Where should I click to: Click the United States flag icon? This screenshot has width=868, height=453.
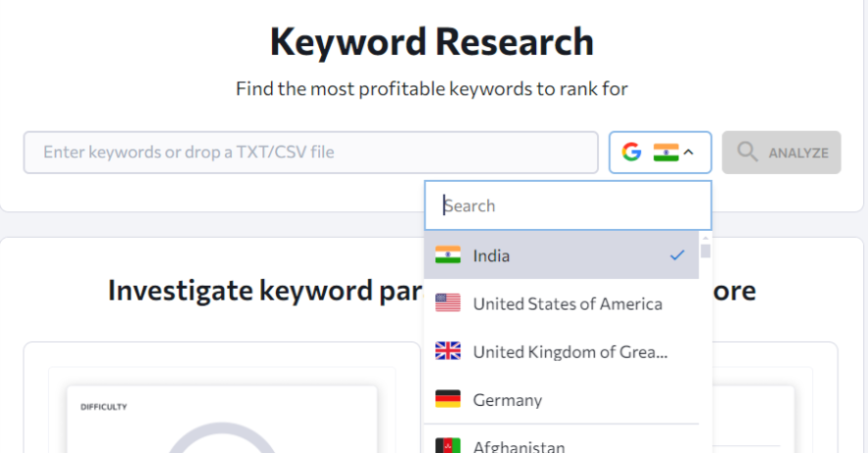pyautogui.click(x=448, y=304)
